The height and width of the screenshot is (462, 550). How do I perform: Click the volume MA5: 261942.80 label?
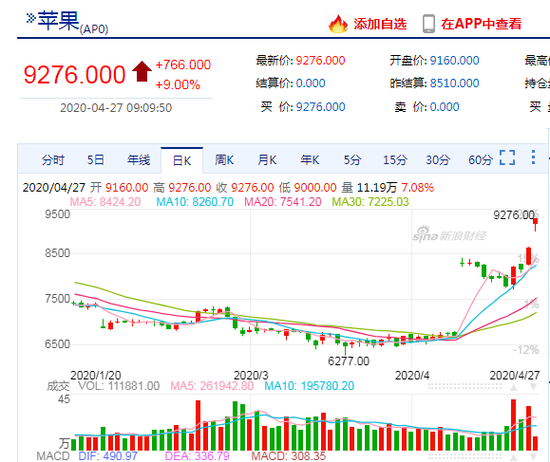tap(212, 386)
